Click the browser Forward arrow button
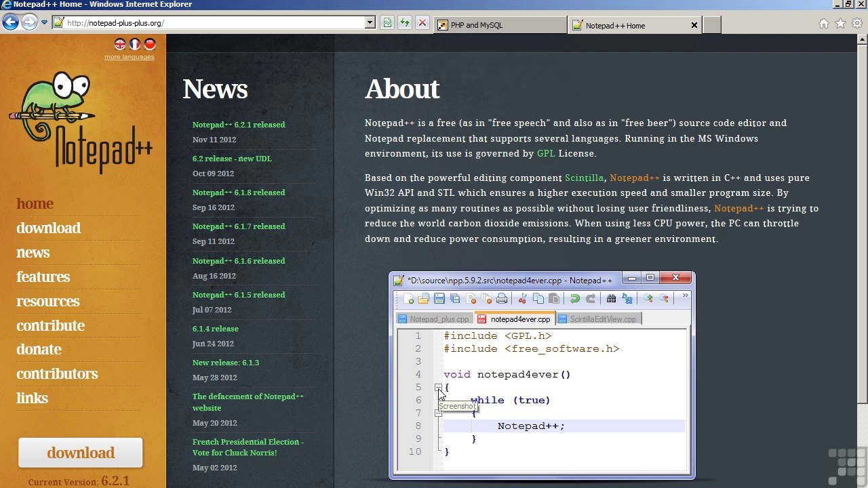This screenshot has width=868, height=488. [29, 22]
